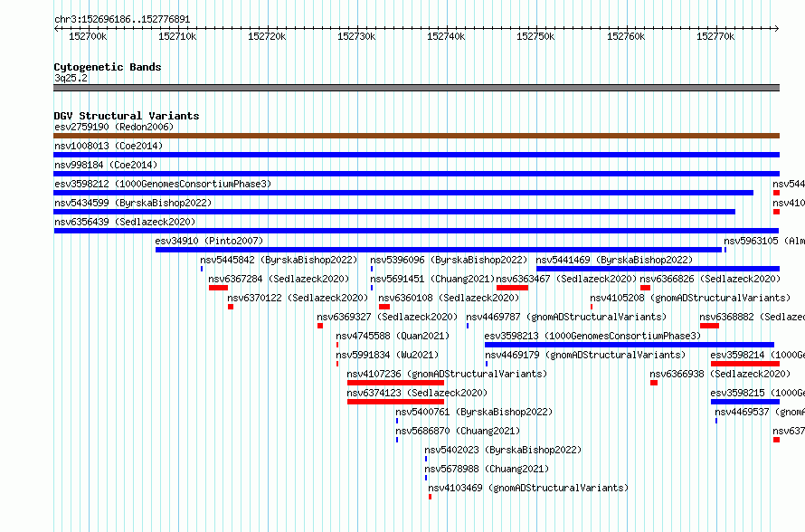
Task: Click nsv6368882 variant label
Action: [753, 317]
